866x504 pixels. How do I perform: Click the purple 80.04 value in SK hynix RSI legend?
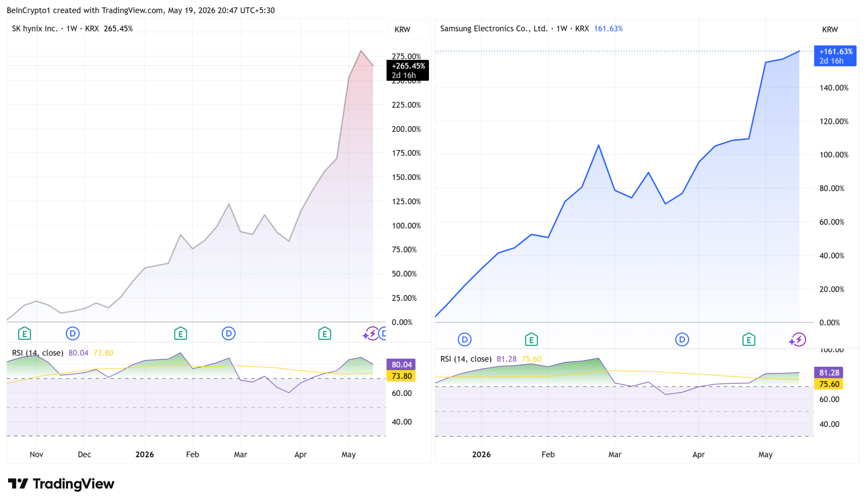click(x=78, y=353)
